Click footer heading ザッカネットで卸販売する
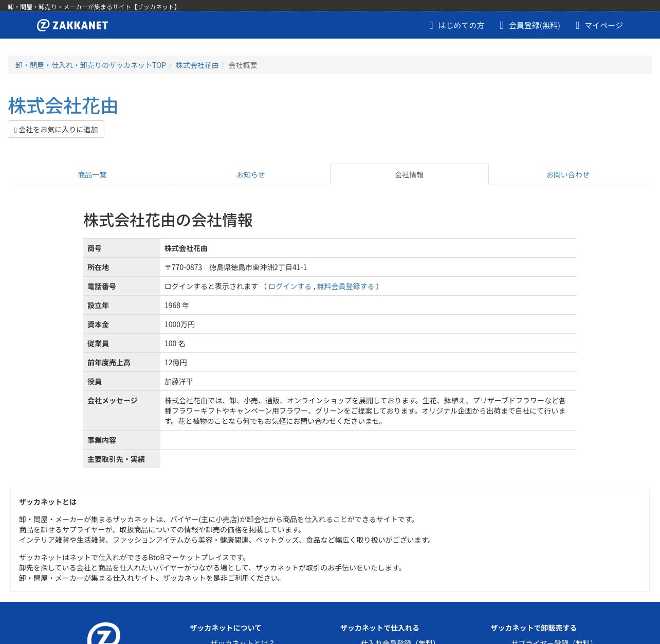This screenshot has width=660, height=644. pos(534,628)
